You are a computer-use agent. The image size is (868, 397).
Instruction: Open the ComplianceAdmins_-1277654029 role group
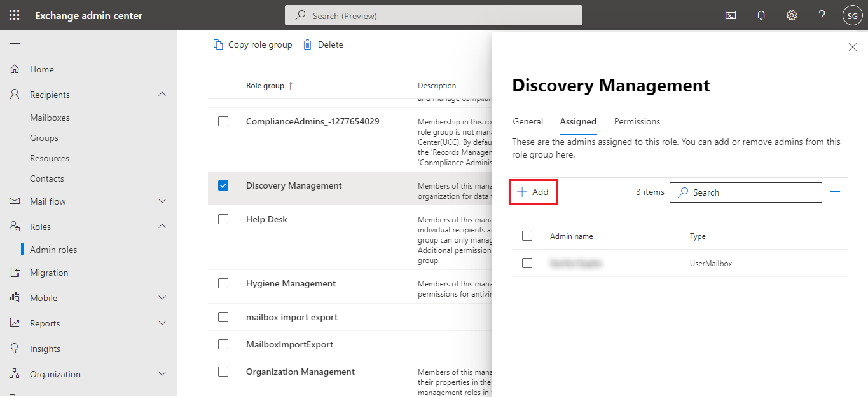(x=312, y=121)
